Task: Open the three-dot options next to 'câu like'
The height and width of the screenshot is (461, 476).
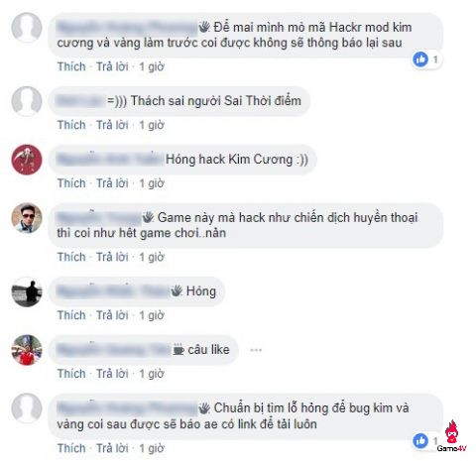Action: tap(256, 350)
